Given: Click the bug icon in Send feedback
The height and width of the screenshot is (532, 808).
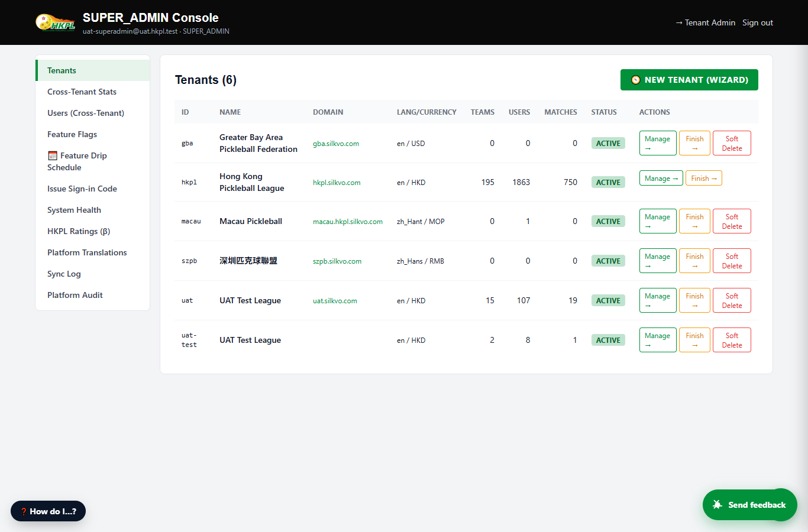Looking at the screenshot, I should [717, 505].
